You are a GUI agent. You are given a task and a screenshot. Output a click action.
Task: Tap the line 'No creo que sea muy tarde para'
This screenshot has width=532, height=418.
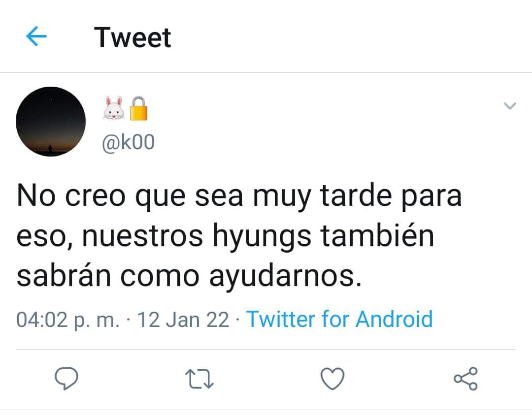click(239, 196)
